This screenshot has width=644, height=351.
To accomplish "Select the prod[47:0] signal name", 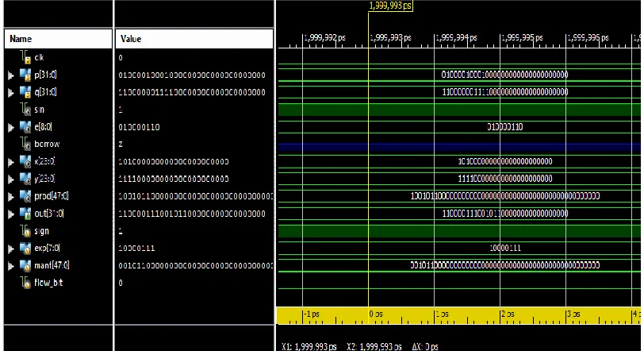I will coord(52,196).
